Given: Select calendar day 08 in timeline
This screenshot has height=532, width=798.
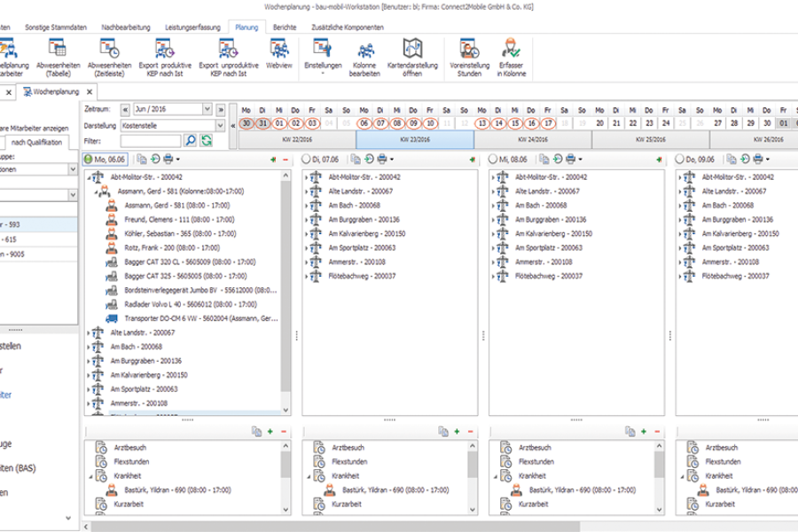Looking at the screenshot, I should click(x=397, y=123).
